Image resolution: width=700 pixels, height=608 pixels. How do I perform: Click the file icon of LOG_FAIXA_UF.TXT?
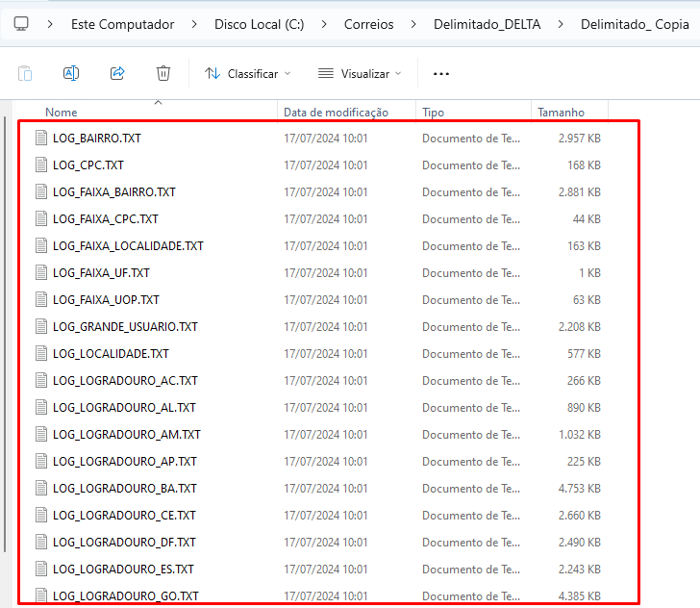tap(41, 272)
